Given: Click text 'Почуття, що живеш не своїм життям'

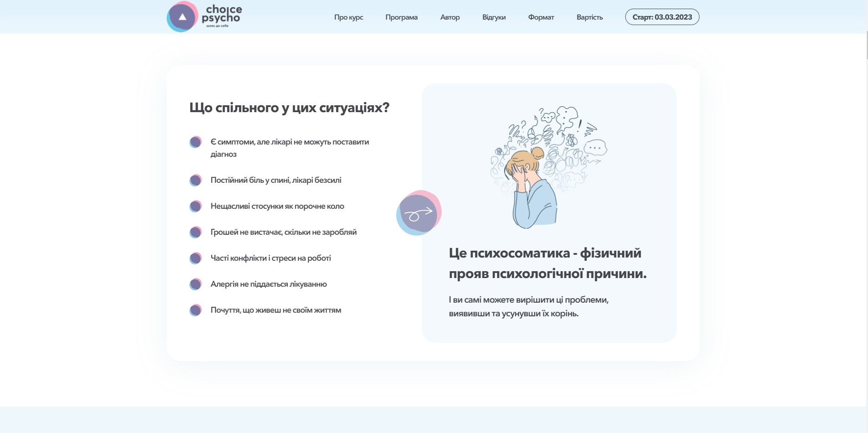Looking at the screenshot, I should pyautogui.click(x=276, y=310).
